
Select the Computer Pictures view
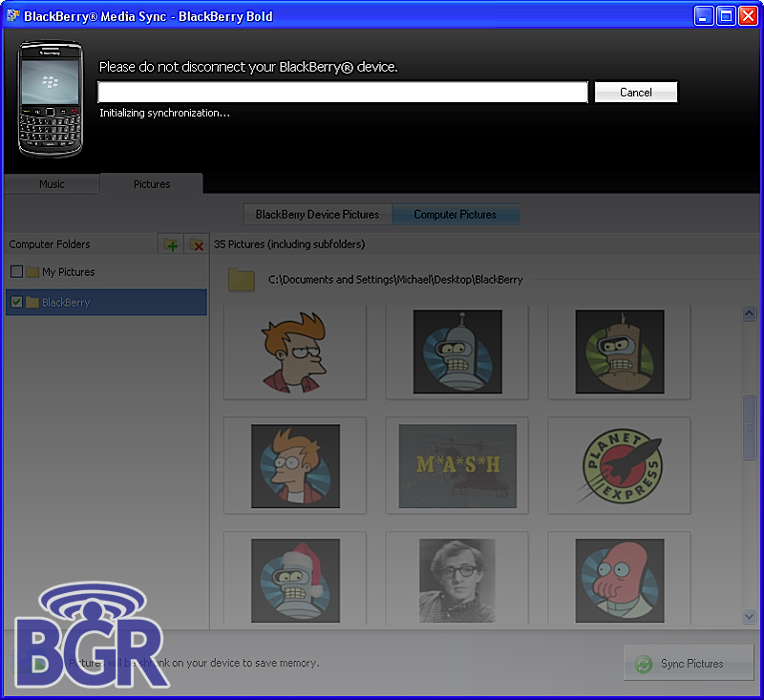click(456, 214)
